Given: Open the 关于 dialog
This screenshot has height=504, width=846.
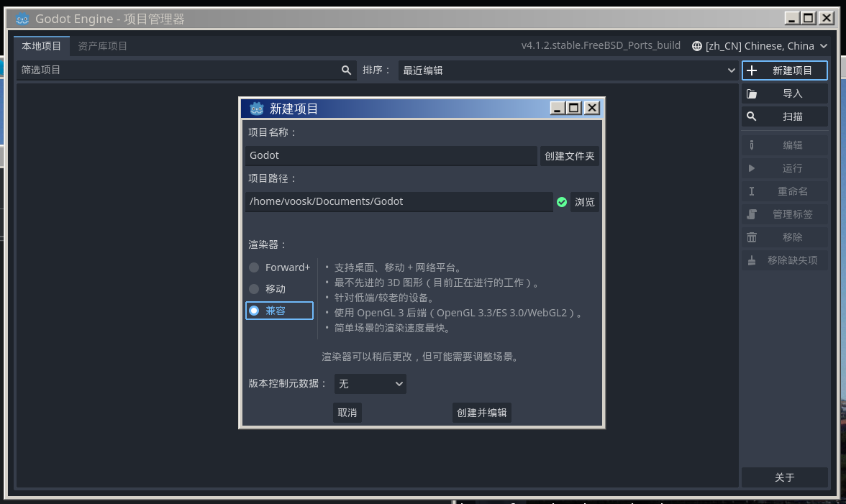Looking at the screenshot, I should (784, 477).
